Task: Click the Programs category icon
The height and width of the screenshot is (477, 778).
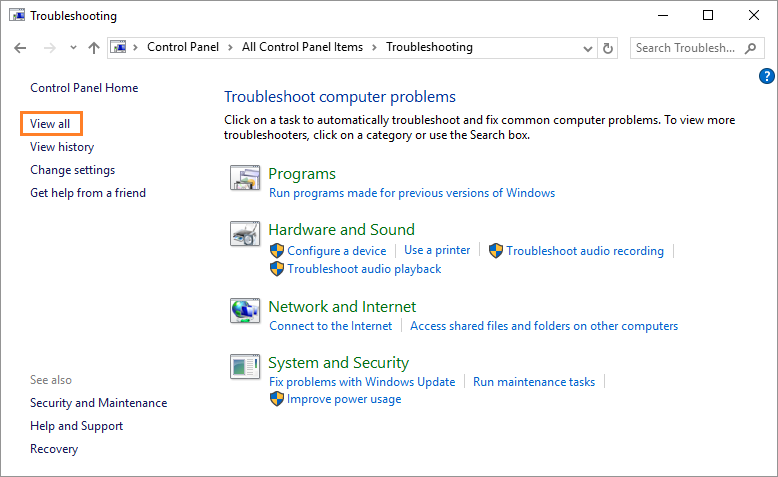Action: (x=245, y=178)
